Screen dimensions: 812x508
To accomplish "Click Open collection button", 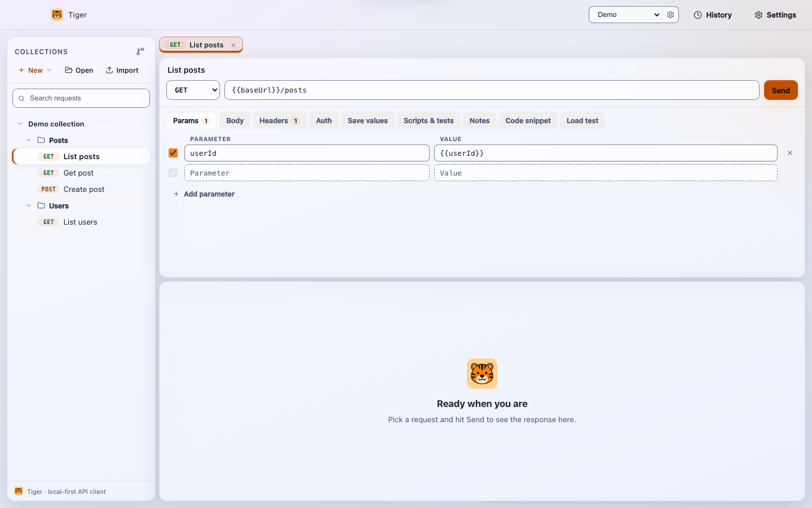I will coord(79,70).
